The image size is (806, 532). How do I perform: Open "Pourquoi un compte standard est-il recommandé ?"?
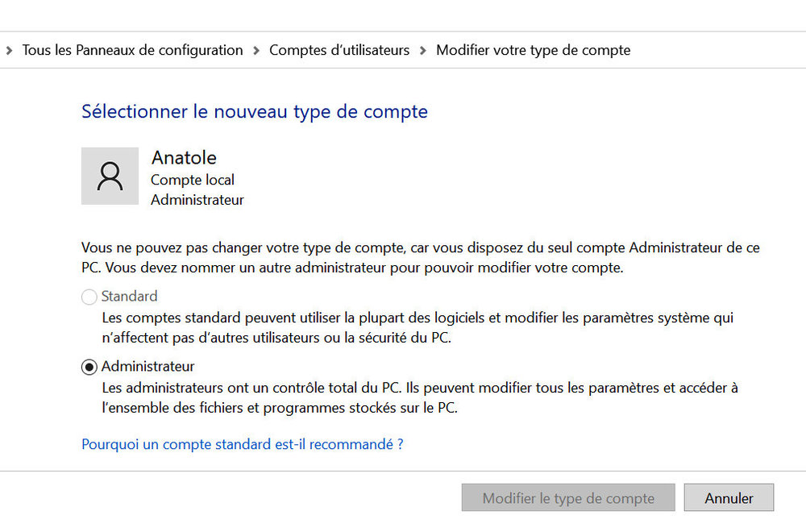point(241,444)
